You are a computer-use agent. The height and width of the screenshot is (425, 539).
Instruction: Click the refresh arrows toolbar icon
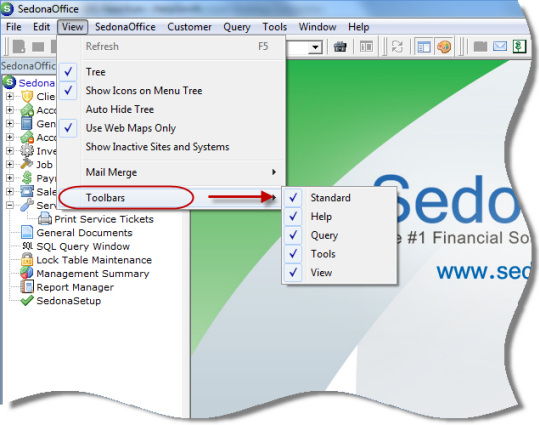tap(397, 47)
